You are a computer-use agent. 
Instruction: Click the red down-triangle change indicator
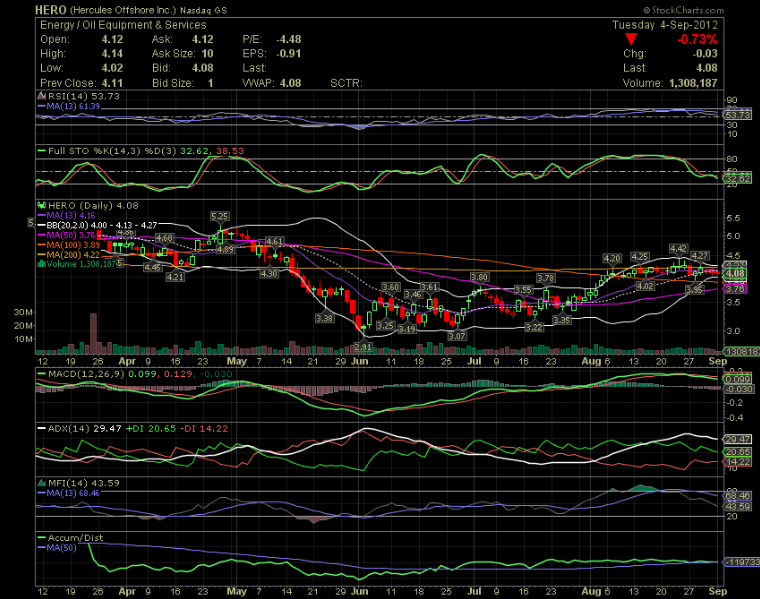631,40
